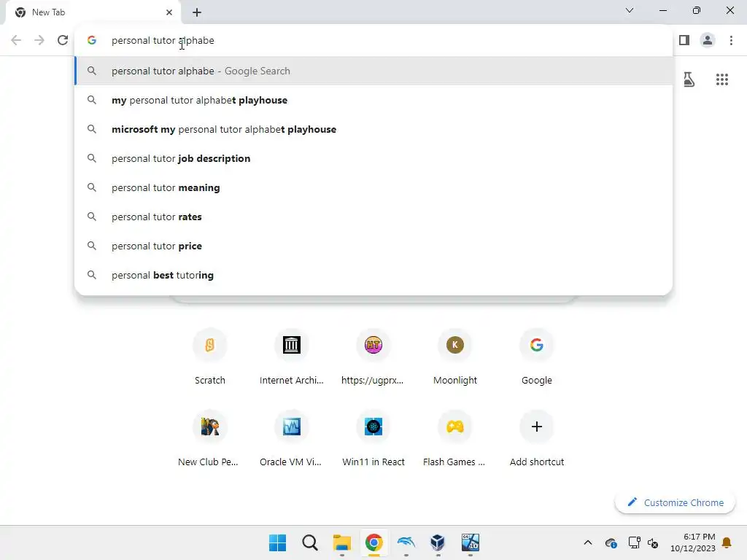Open the Google shortcut tile
Screen dimensions: 747x560
click(x=536, y=357)
